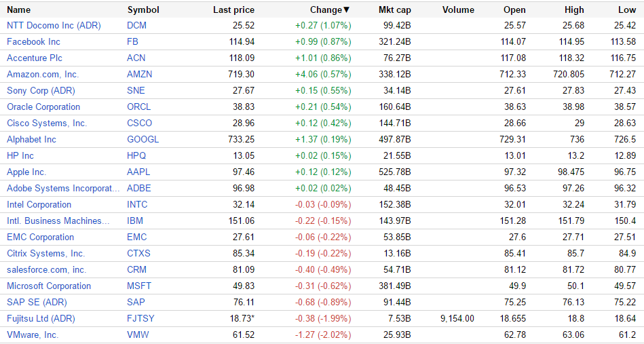Click the VMW ticker symbol

(138, 335)
